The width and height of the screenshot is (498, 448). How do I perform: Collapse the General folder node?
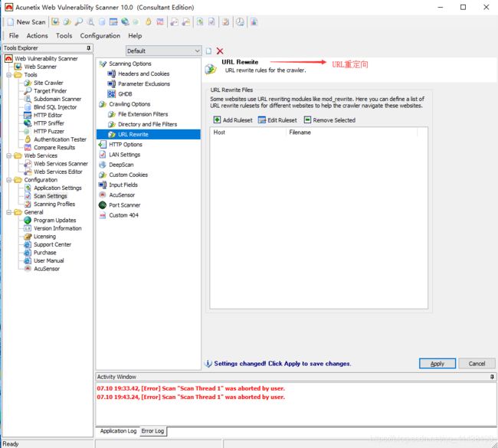click(9, 212)
